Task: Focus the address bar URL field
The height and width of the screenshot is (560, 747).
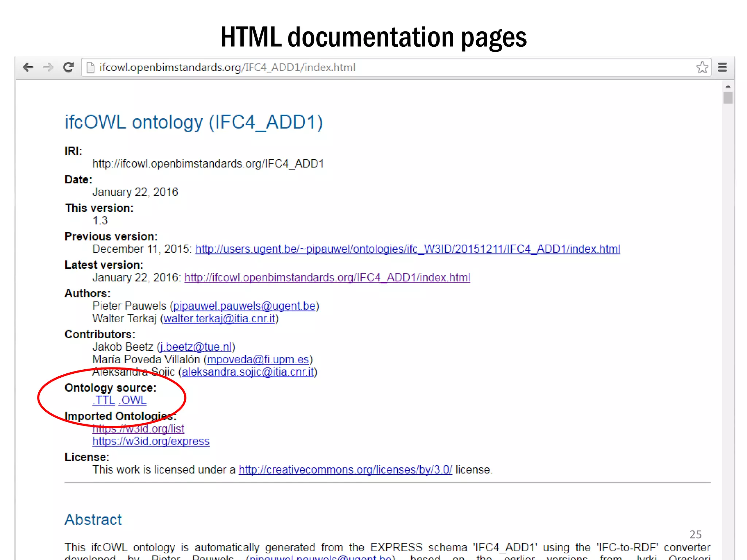Action: 396,67
